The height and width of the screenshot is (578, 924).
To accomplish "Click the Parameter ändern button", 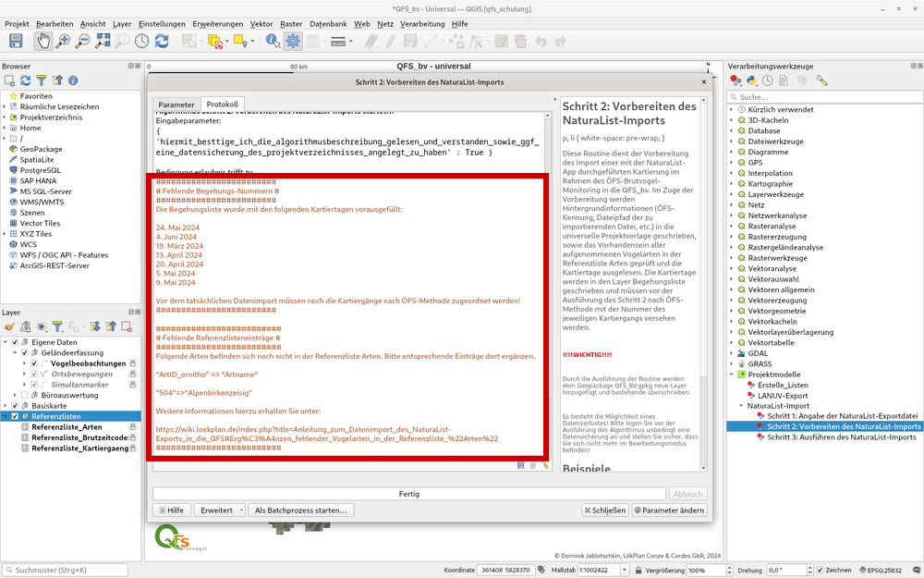I will [668, 510].
